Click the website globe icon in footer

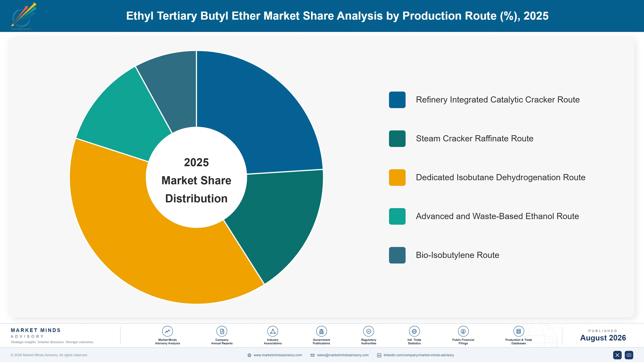[249, 355]
